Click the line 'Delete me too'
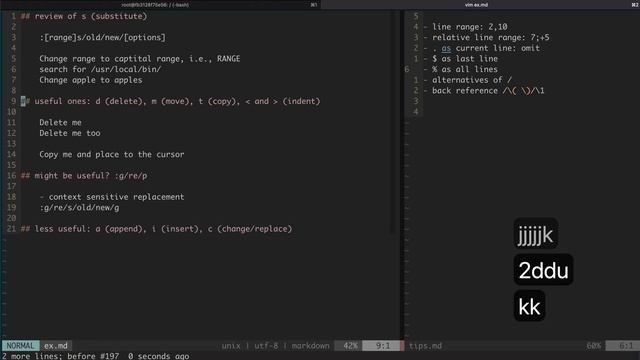640x360 pixels. coord(70,133)
